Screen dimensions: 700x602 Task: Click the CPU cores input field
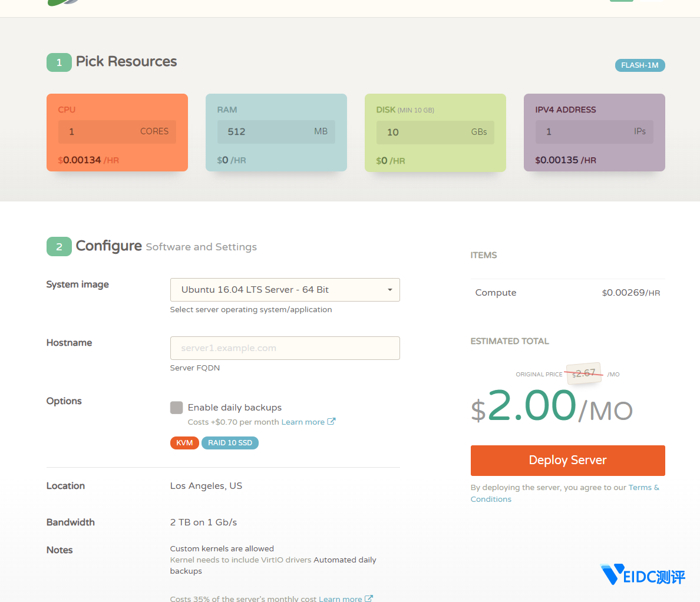coord(117,132)
